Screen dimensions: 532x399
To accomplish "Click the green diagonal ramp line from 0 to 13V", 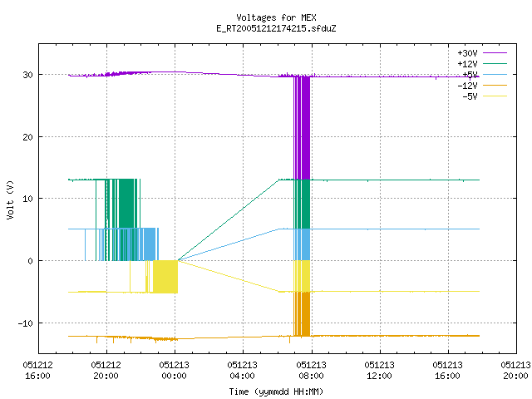I will point(228,220).
